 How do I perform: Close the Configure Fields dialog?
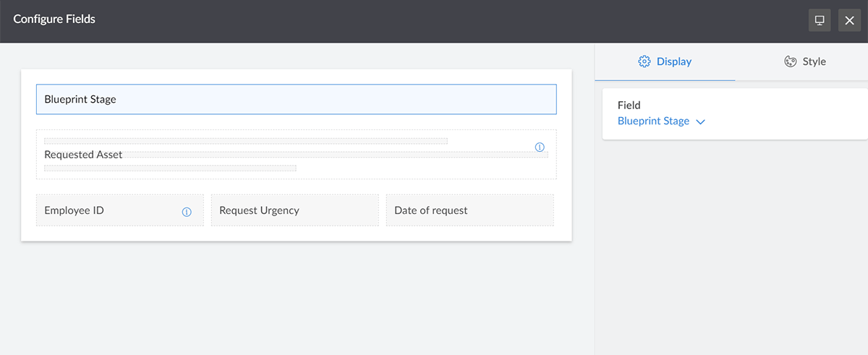[850, 20]
